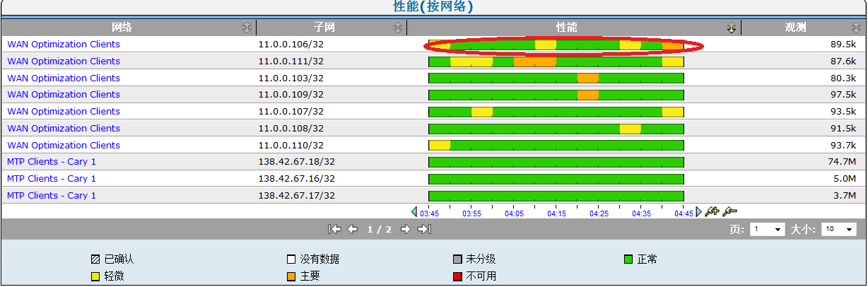Image resolution: width=868 pixels, height=287 pixels.
Task: Click the 04:45 time label
Action: 684,213
